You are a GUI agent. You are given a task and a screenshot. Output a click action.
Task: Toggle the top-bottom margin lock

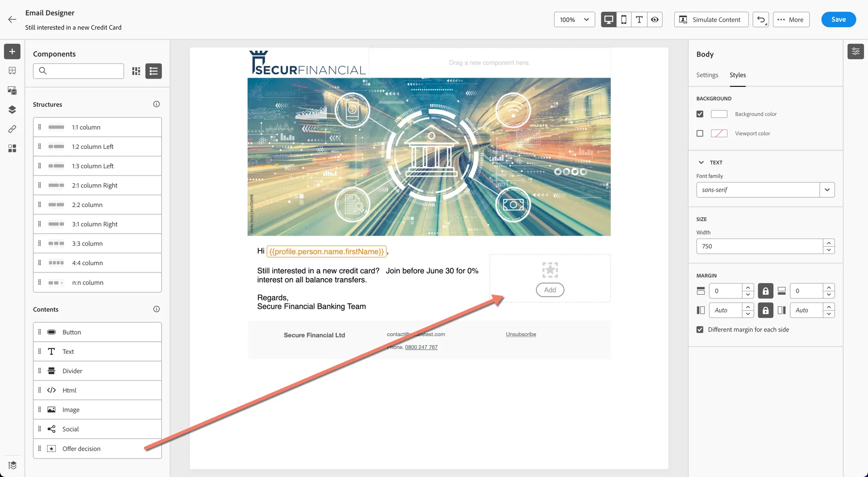click(x=765, y=291)
